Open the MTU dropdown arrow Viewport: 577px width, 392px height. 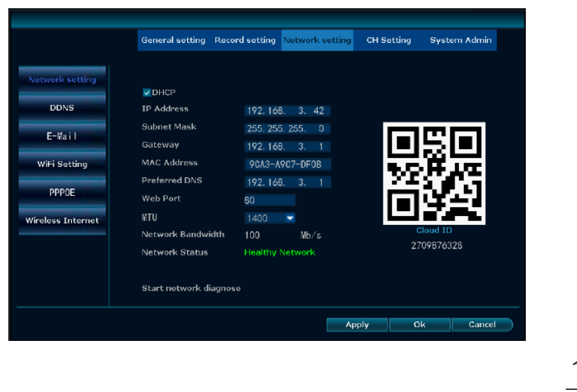tap(290, 218)
